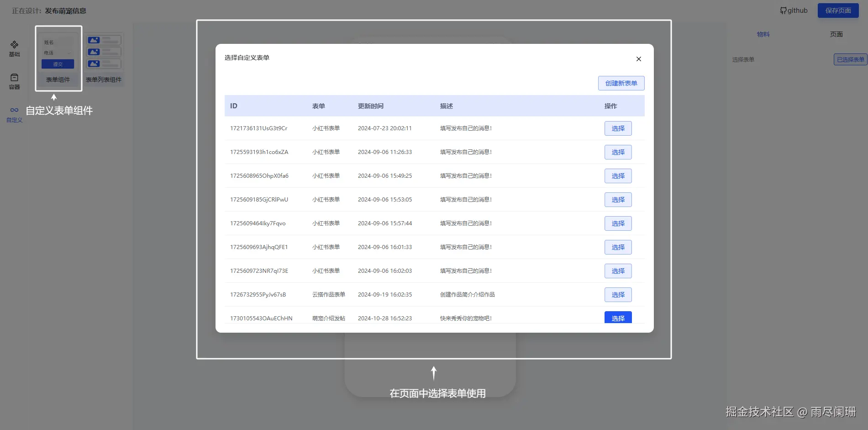Click ID cell 1721736131UsG3t9Cr
Viewport: 868px width, 430px height.
[259, 128]
